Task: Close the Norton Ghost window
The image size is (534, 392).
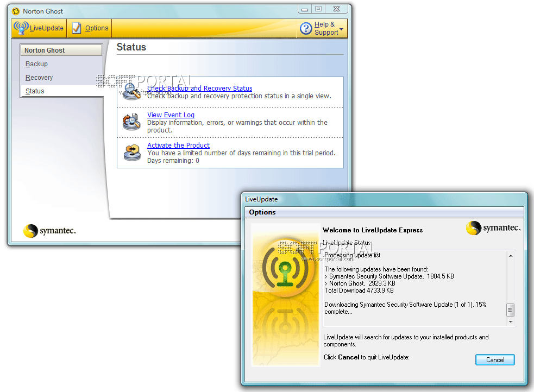Action: (x=336, y=9)
